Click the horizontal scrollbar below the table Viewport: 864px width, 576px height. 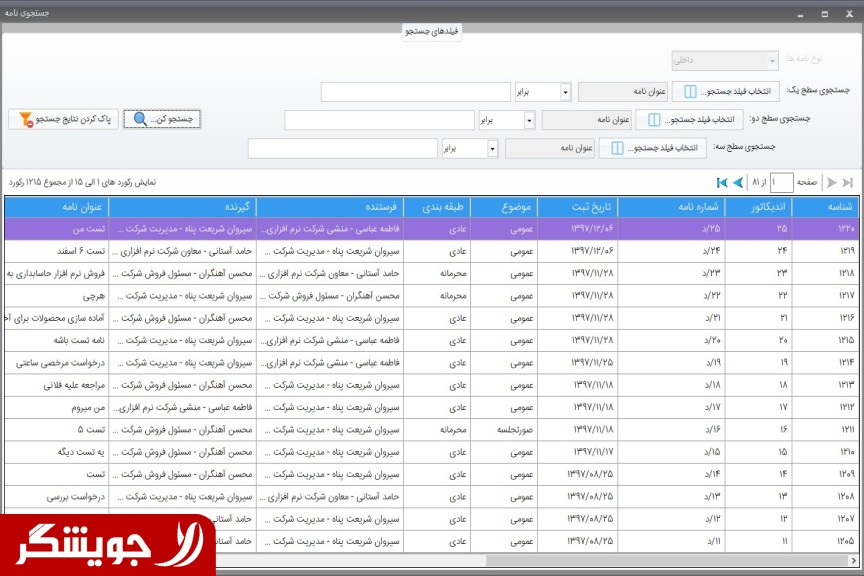pyautogui.click(x=500, y=560)
